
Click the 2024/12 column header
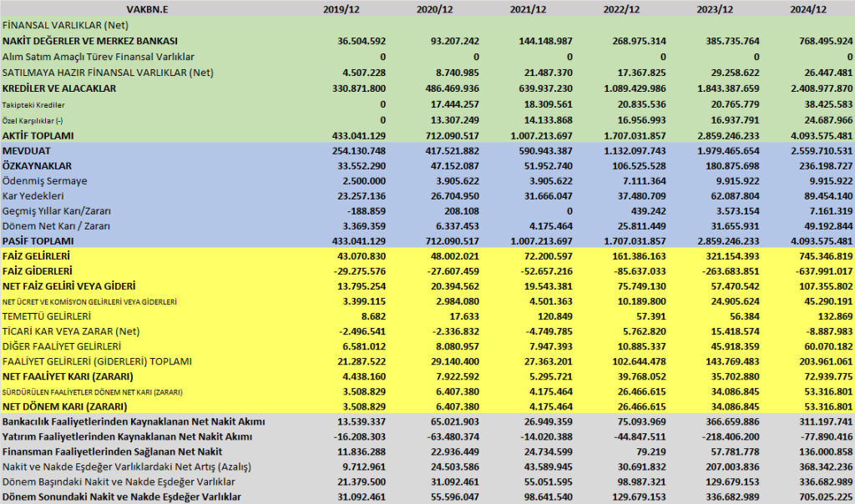coord(808,9)
